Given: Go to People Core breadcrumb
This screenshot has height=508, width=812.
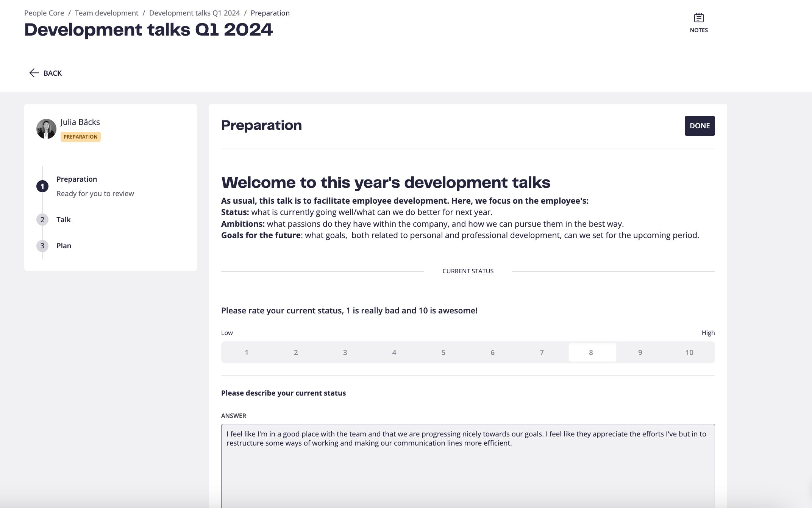Looking at the screenshot, I should pyautogui.click(x=44, y=13).
